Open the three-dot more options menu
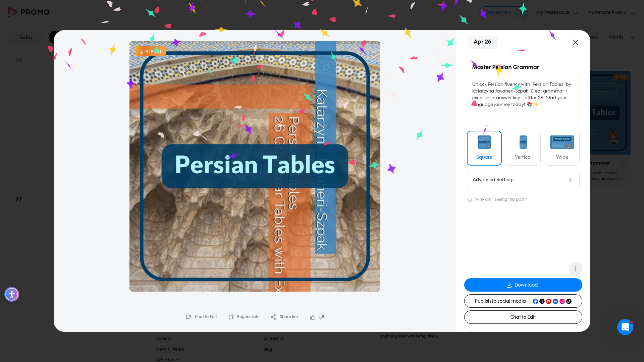Viewport: 644px width, 362px height. click(575, 269)
